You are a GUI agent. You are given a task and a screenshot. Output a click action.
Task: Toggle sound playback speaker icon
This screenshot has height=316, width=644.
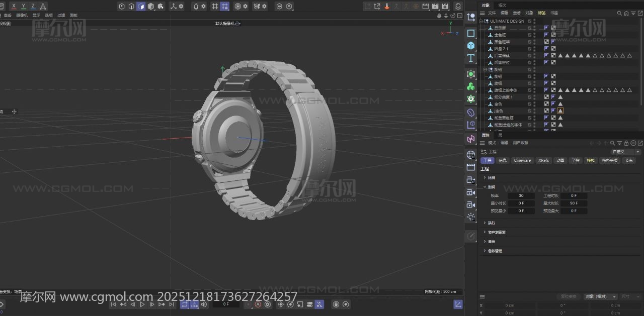click(x=204, y=304)
